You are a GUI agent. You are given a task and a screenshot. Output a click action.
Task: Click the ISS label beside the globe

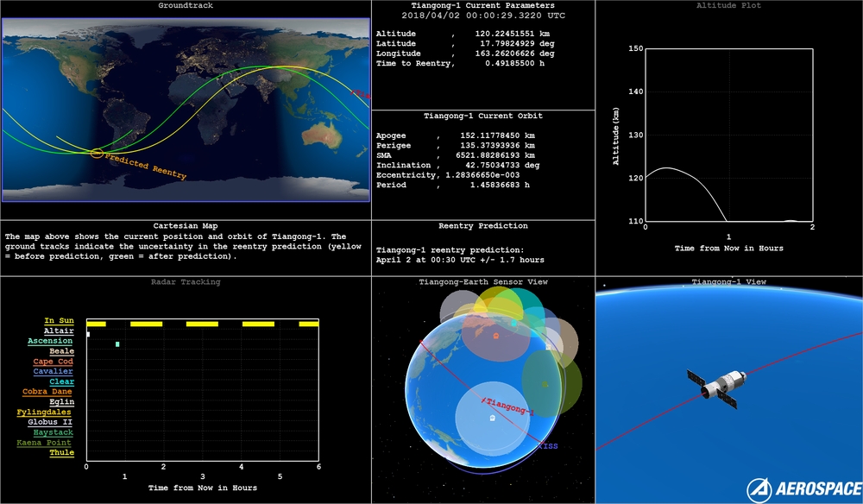point(549,445)
